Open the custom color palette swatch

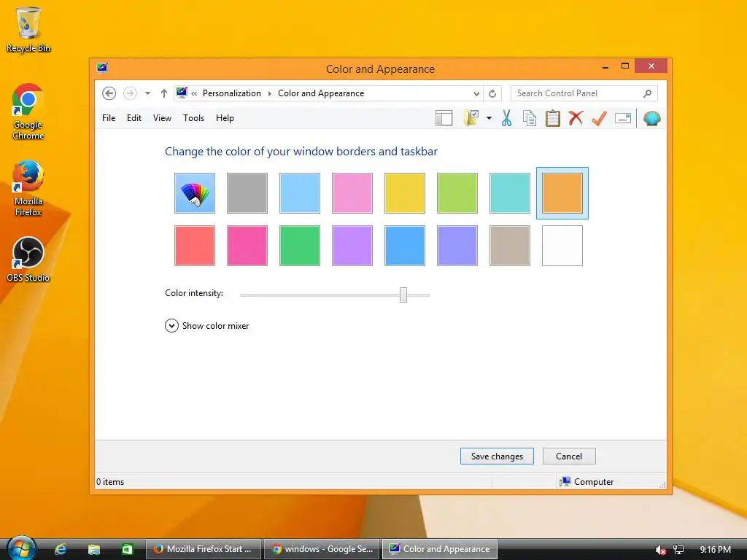[x=194, y=192]
